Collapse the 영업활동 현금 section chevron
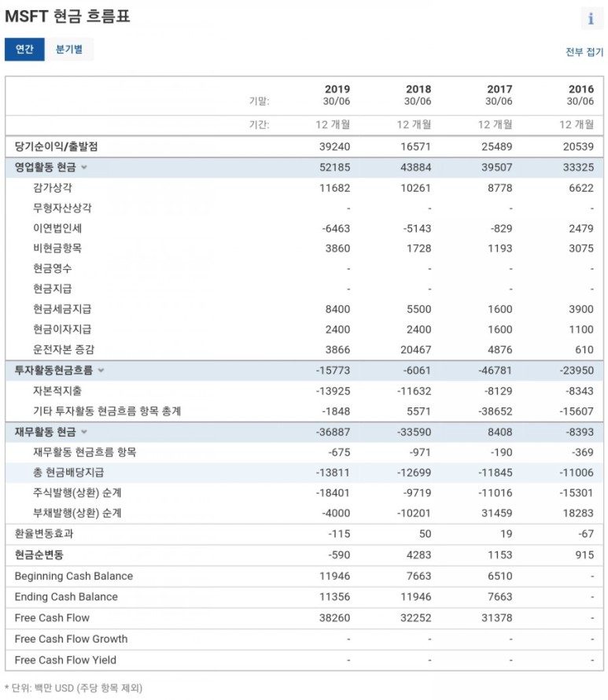This screenshot has height=700, width=608. (84, 168)
